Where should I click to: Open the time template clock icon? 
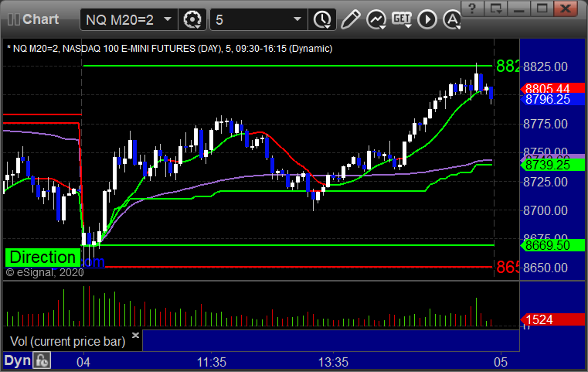point(322,19)
